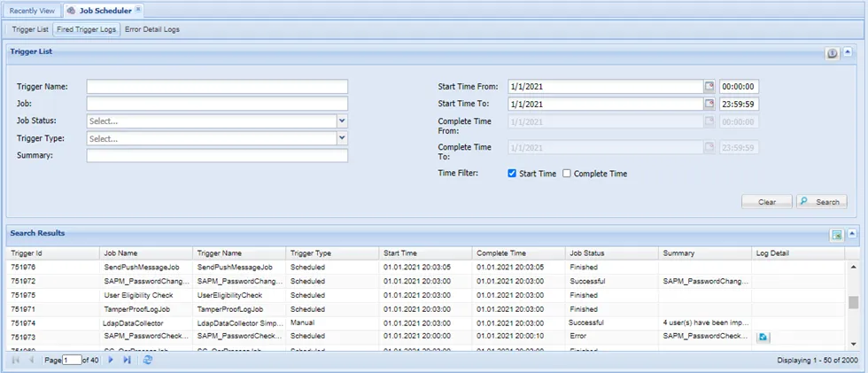Screen dimensions: 868x373
Task: Select row with Trigger Id 751972
Action: (x=426, y=281)
